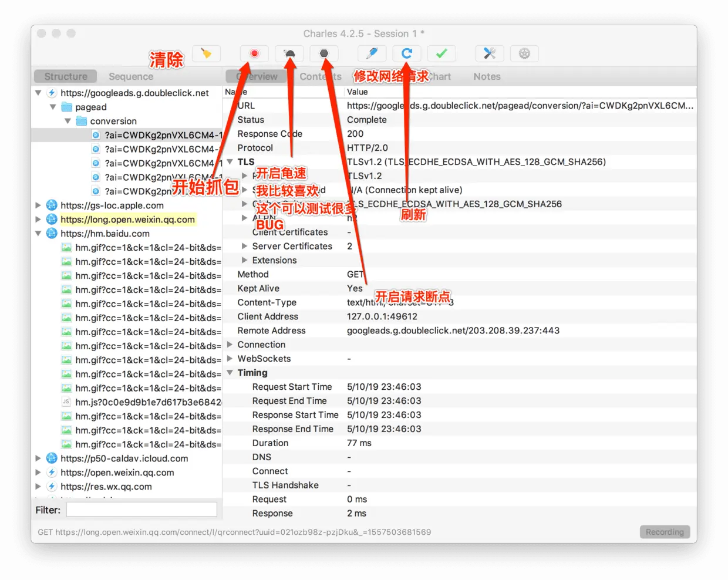The image size is (728, 580).
Task: Click the globe icon for gs-loc.apple.com
Action: point(52,205)
